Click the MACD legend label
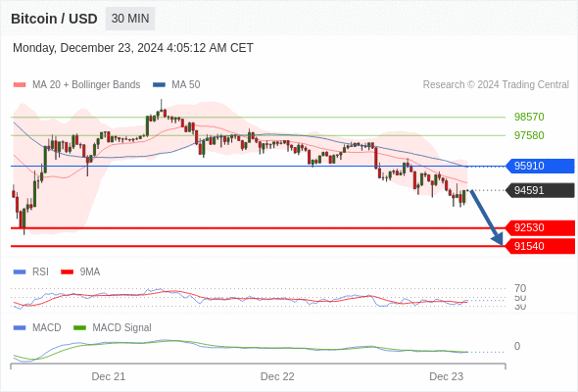Image resolution: width=578 pixels, height=392 pixels. (x=47, y=327)
